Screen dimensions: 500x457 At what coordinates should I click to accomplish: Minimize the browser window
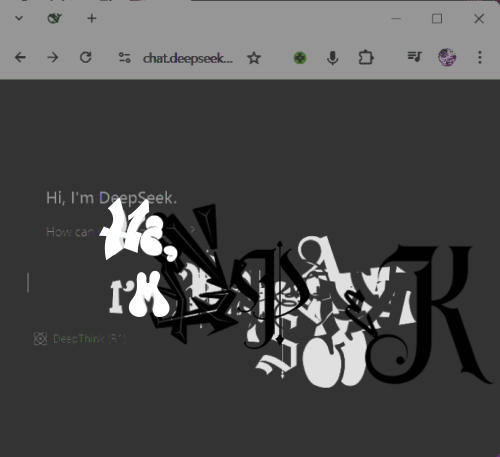click(x=396, y=19)
